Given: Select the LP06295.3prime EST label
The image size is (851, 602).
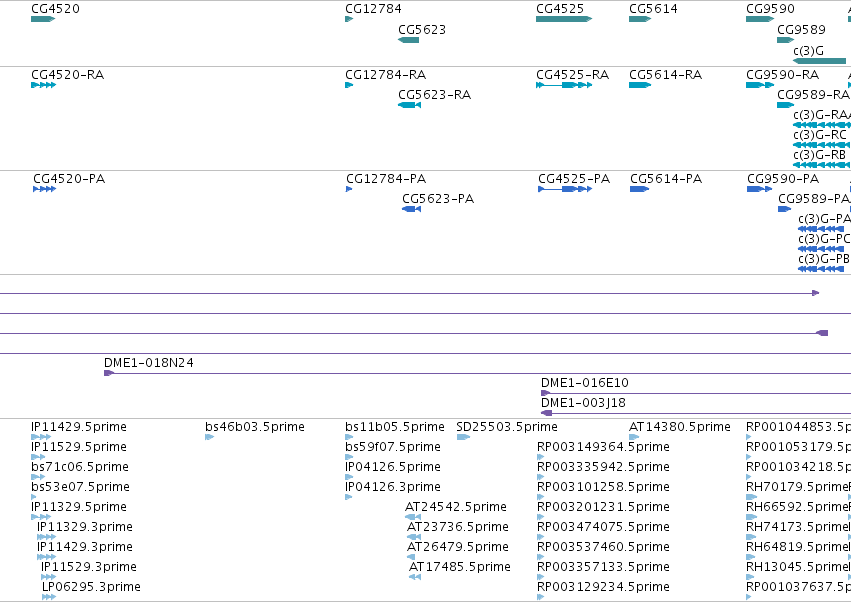Looking at the screenshot, I should 91,587.
